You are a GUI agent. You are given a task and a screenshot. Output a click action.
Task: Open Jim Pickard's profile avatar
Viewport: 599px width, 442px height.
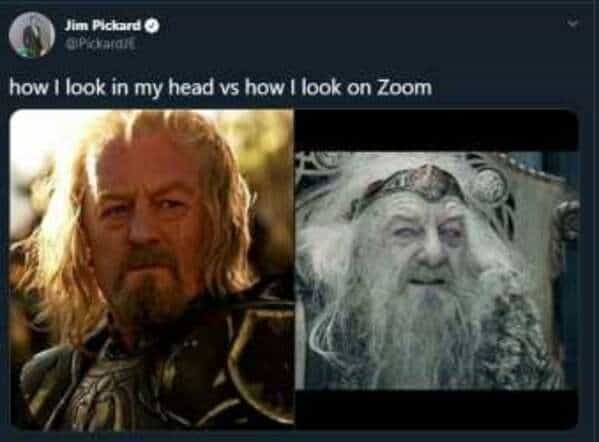point(32,35)
